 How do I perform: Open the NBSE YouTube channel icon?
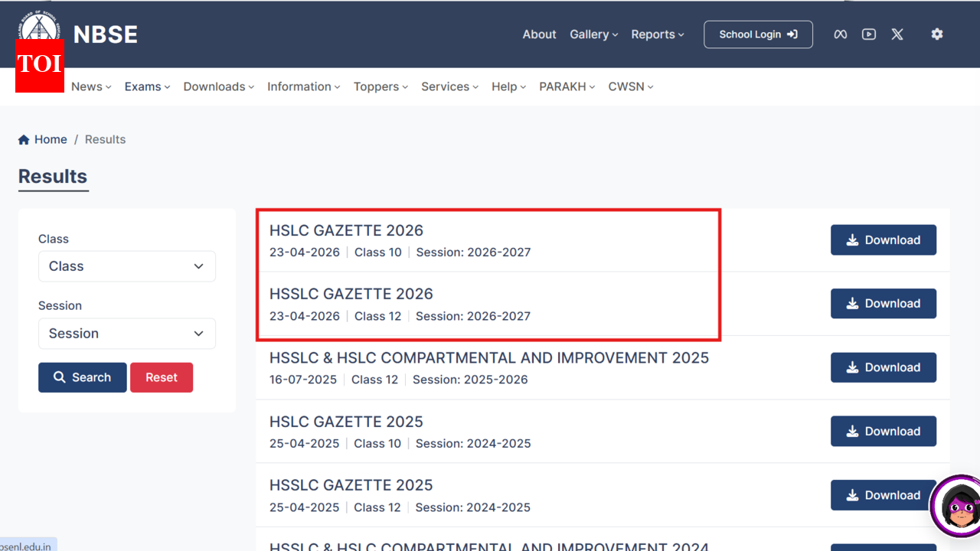point(868,34)
